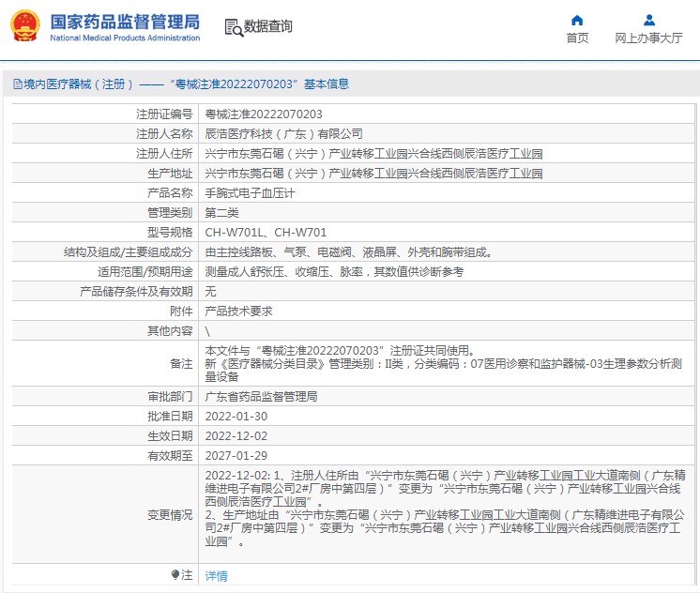Go to 首页 home text link
The height and width of the screenshot is (593, 700).
pyautogui.click(x=577, y=38)
